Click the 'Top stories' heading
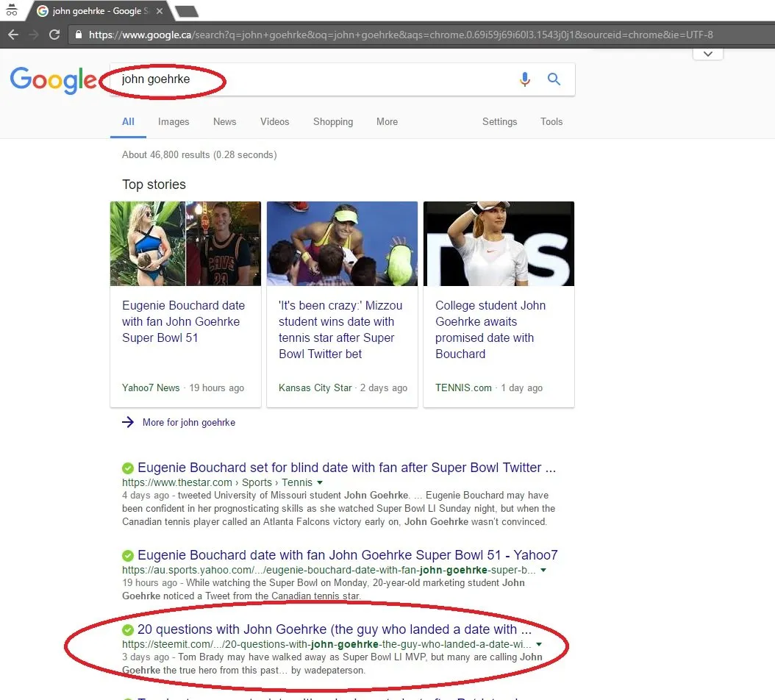The height and width of the screenshot is (700, 775). tap(154, 185)
